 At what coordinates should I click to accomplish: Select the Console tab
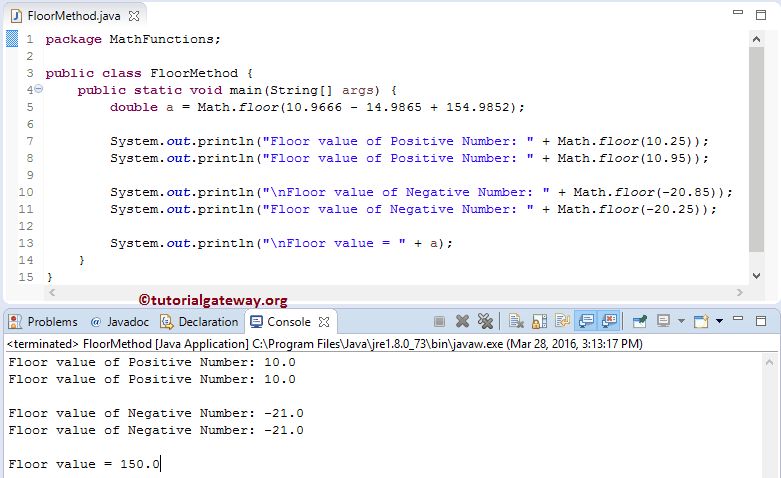(x=280, y=322)
